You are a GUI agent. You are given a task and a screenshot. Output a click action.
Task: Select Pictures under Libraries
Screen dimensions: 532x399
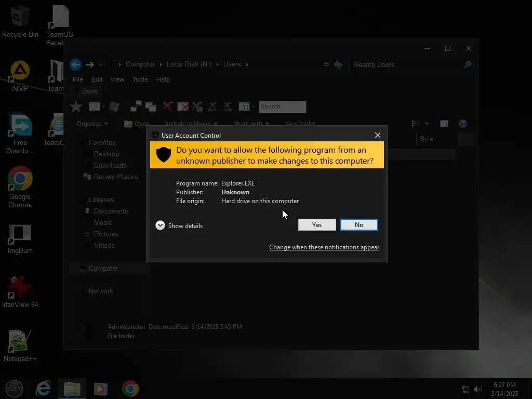click(x=106, y=234)
